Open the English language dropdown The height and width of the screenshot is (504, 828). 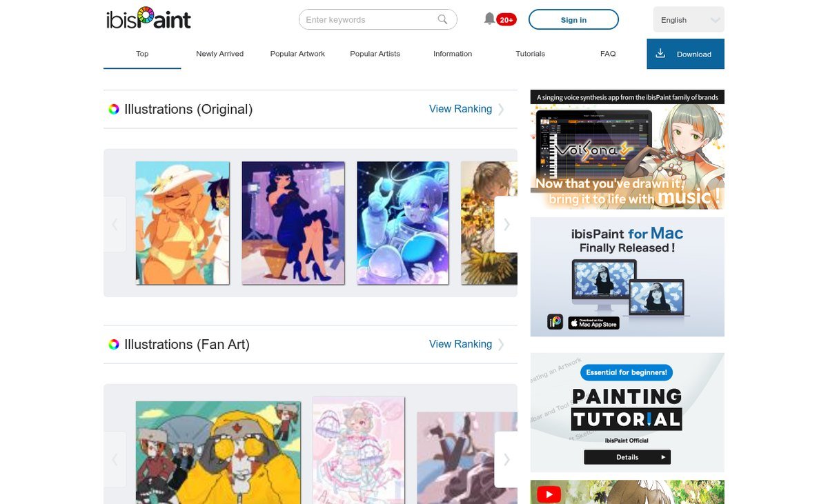(689, 20)
